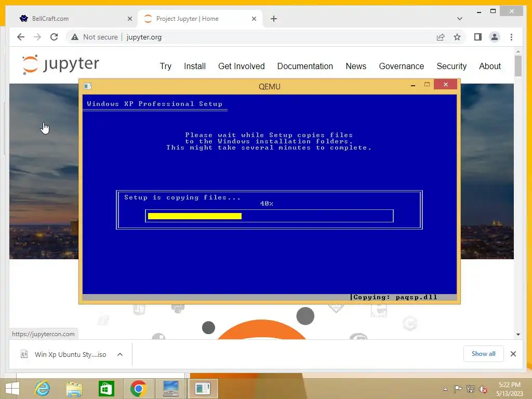Click the QEMU window system icon
The height and width of the screenshot is (399, 532).
[x=87, y=86]
